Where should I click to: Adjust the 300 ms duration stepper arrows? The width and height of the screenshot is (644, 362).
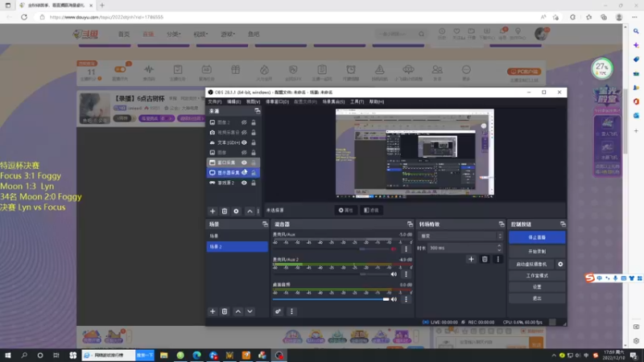click(x=499, y=248)
